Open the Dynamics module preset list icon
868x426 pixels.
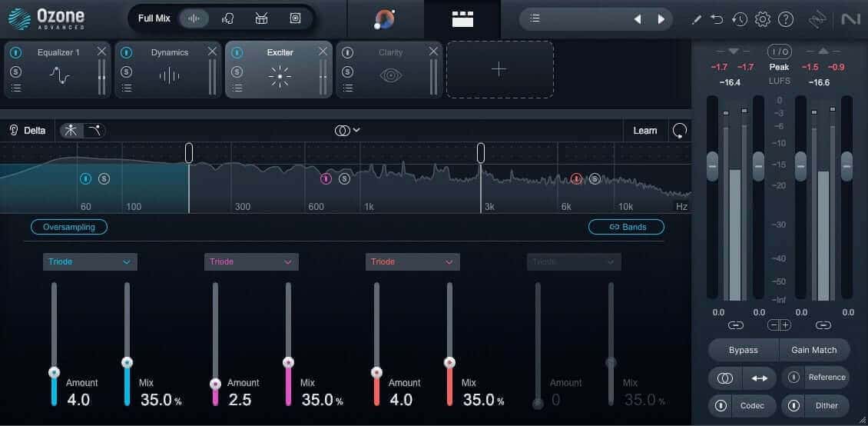pos(127,88)
